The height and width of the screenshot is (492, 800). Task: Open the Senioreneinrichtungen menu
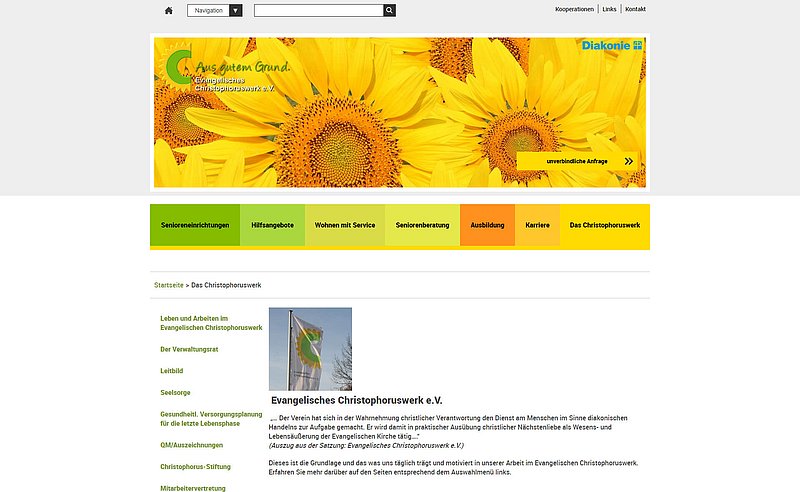point(195,225)
